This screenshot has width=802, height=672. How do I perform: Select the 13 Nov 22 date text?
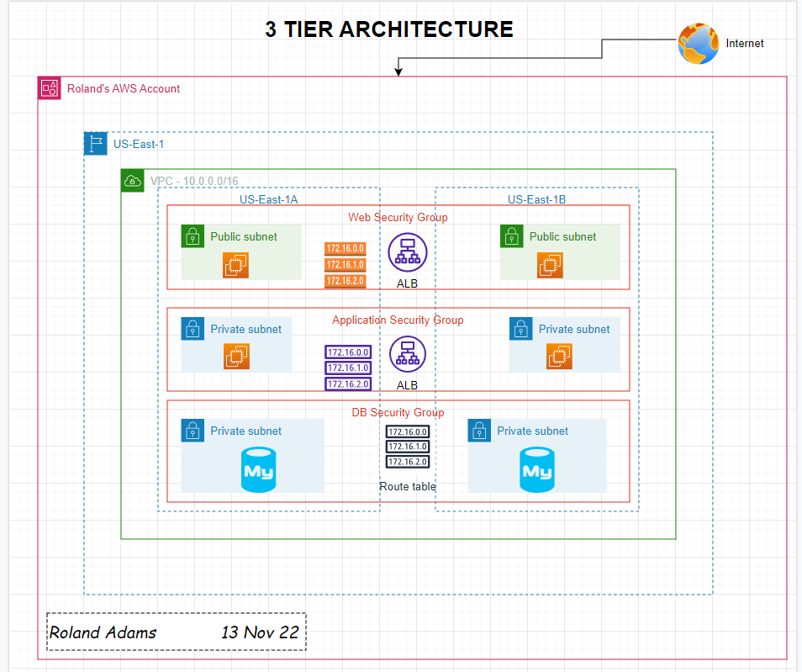260,632
